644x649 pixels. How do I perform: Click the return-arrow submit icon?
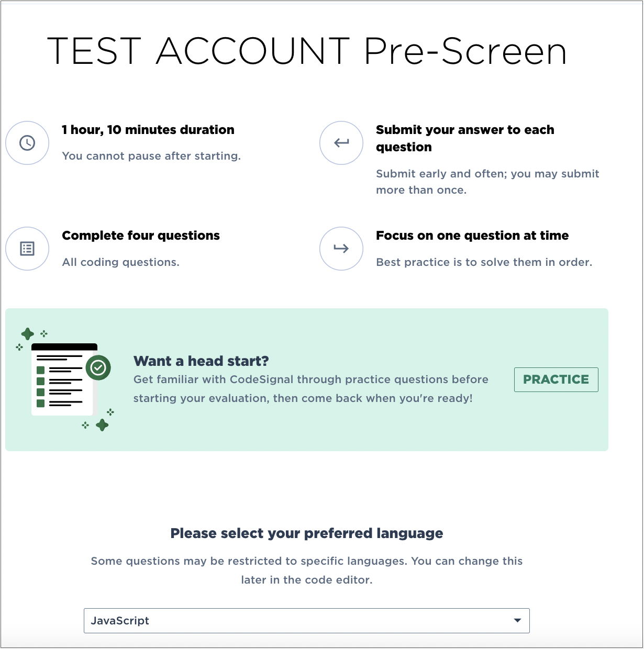pyautogui.click(x=341, y=143)
